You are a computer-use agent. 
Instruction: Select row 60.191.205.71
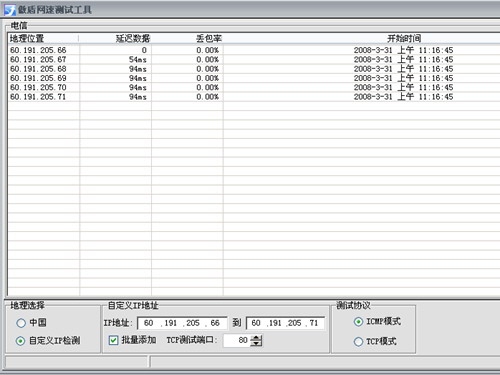[x=254, y=97]
